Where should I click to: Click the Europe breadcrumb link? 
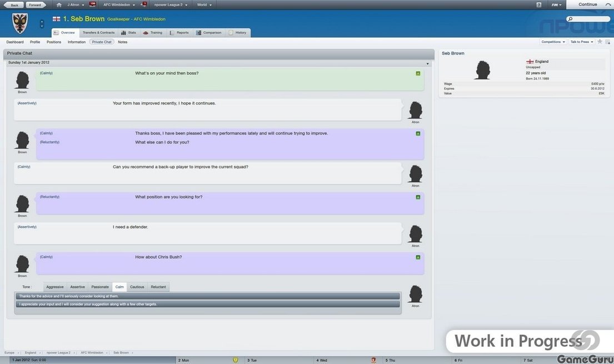(9, 353)
